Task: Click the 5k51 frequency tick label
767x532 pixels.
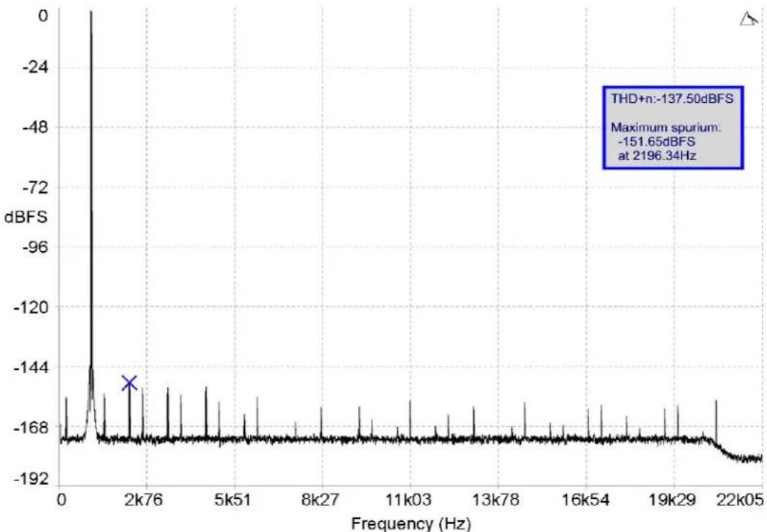Action: pos(233,500)
